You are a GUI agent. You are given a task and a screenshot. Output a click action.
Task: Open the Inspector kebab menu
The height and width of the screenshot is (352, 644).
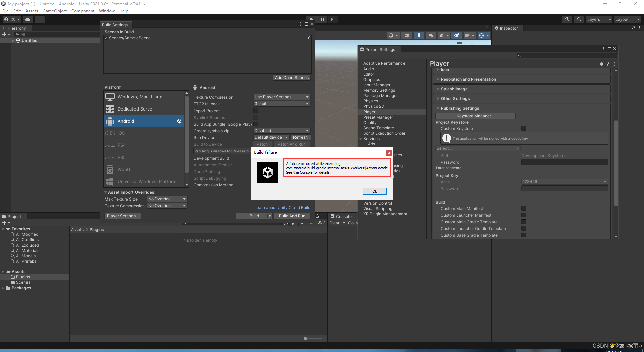[x=639, y=28]
